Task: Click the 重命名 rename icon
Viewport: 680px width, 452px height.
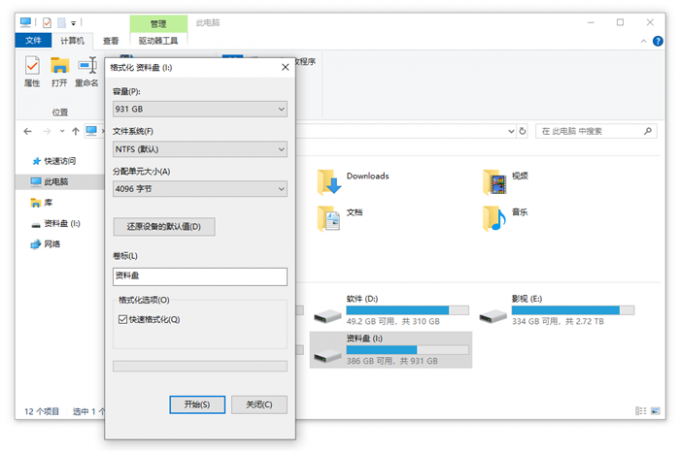Action: point(87,66)
